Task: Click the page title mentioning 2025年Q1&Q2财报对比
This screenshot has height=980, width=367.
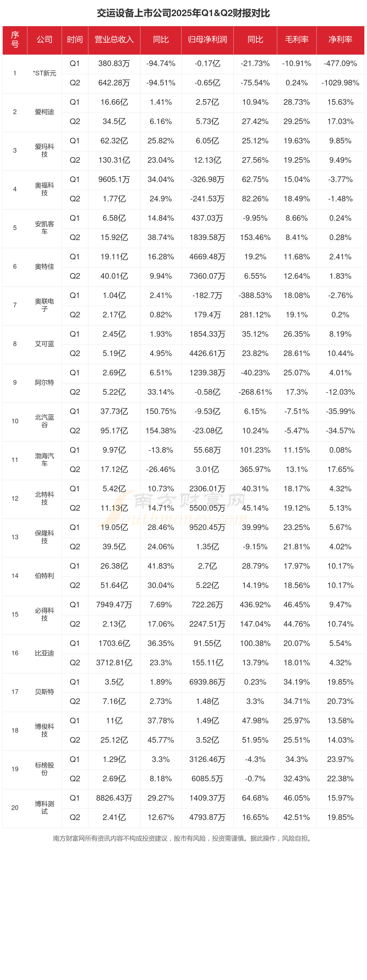Action: coord(183,13)
